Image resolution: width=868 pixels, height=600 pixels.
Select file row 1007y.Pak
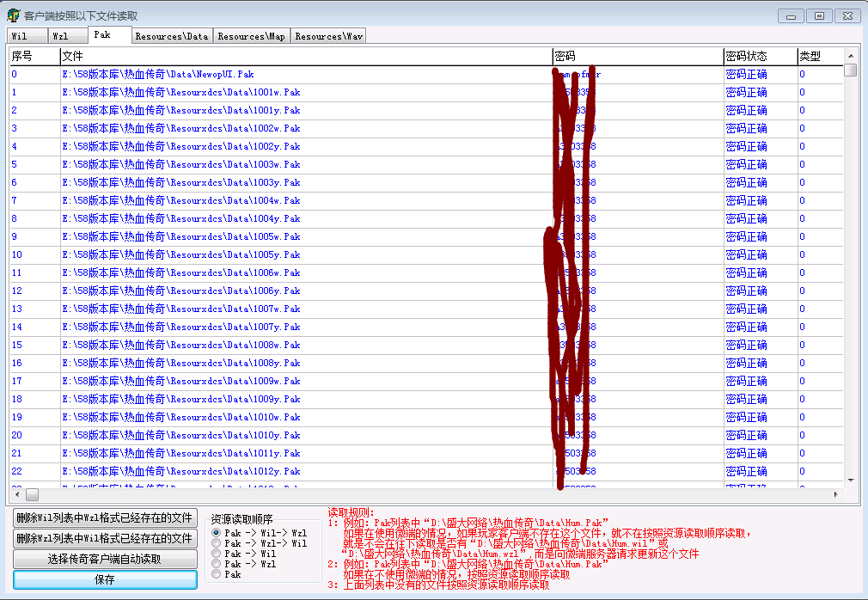[426, 328]
